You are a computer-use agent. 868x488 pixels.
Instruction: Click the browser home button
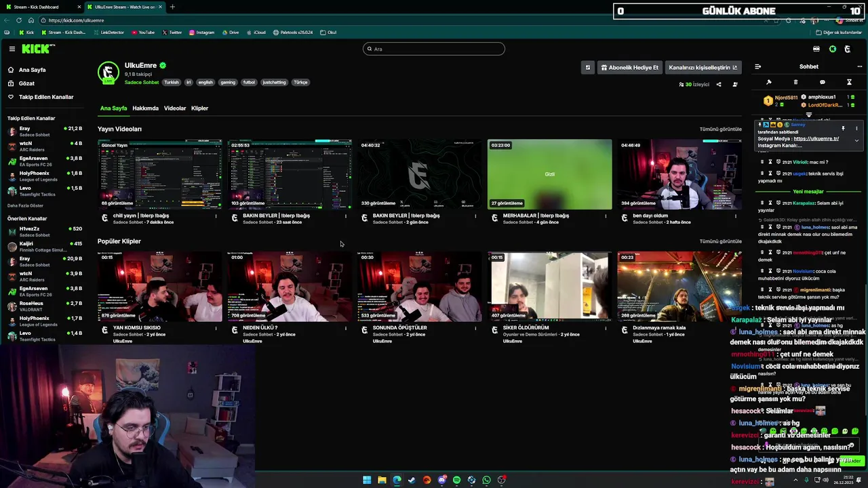coord(31,20)
